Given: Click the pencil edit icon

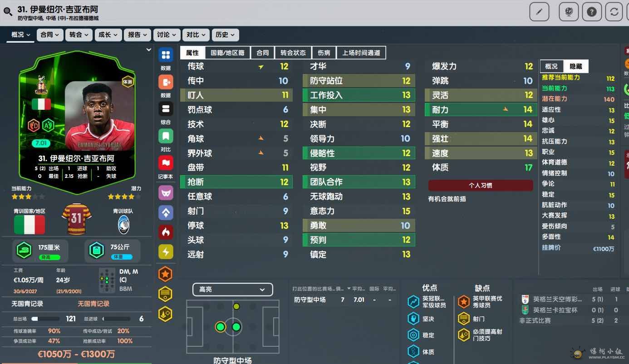Looking at the screenshot, I should tap(539, 12).
